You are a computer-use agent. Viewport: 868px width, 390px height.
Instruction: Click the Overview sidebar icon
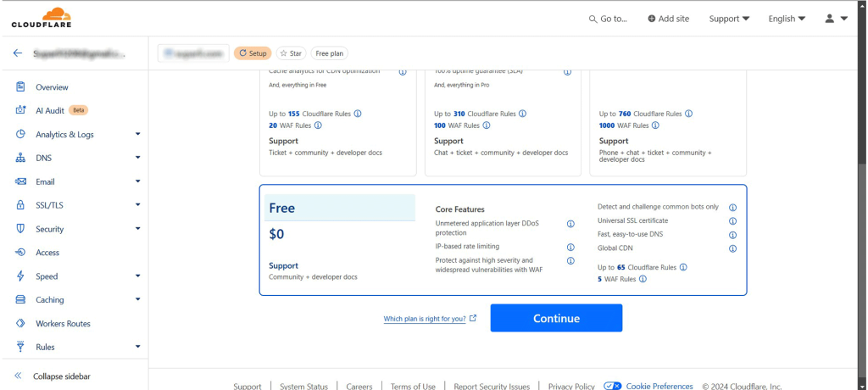pos(20,87)
